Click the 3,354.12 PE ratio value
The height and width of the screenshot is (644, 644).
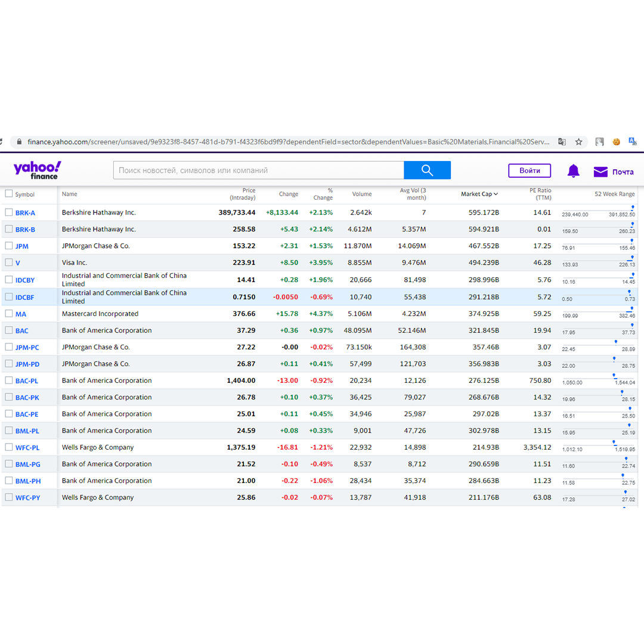[x=537, y=447]
